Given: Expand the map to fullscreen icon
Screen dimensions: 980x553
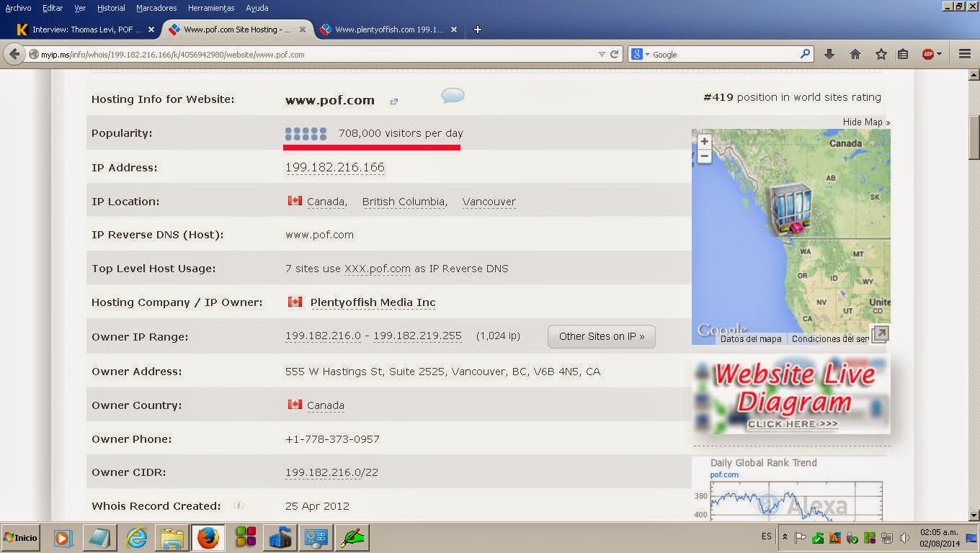Looking at the screenshot, I should coord(880,334).
